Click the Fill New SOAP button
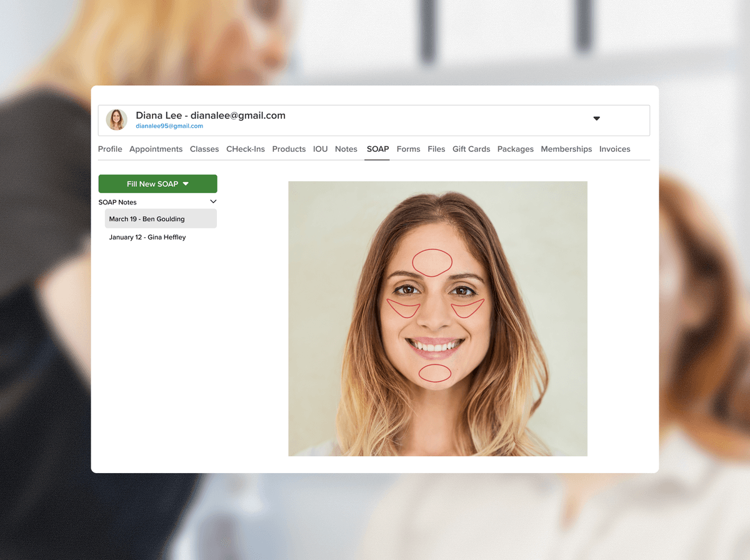 [157, 184]
